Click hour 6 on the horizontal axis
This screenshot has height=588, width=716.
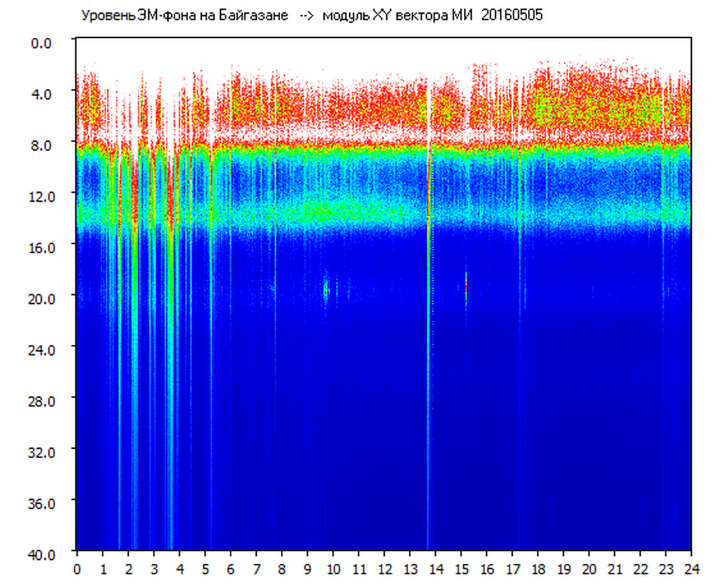coord(231,569)
